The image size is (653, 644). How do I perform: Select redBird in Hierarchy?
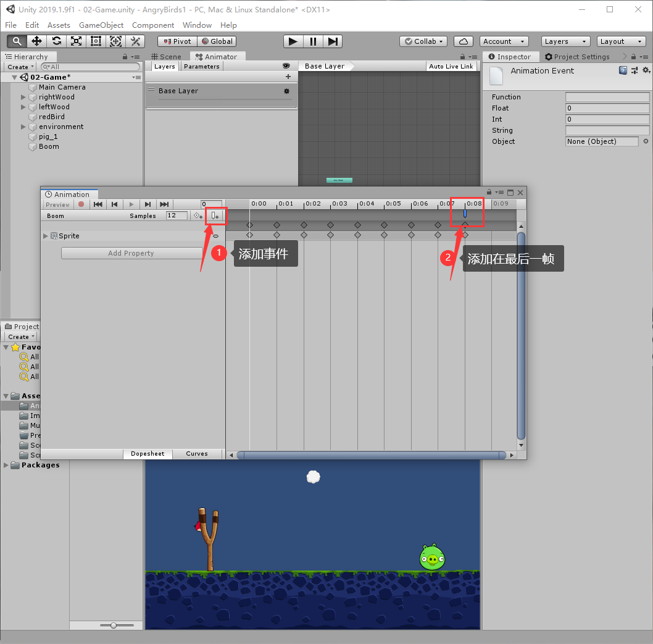click(x=52, y=117)
